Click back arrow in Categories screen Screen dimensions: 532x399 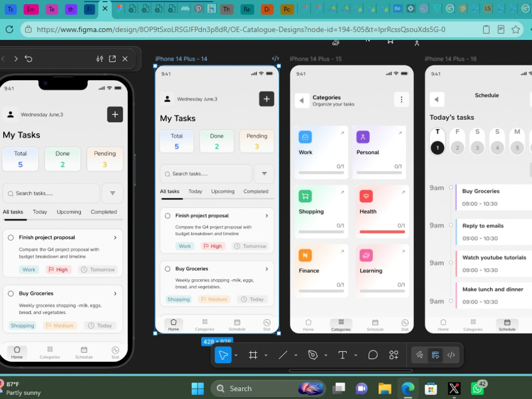[302, 101]
